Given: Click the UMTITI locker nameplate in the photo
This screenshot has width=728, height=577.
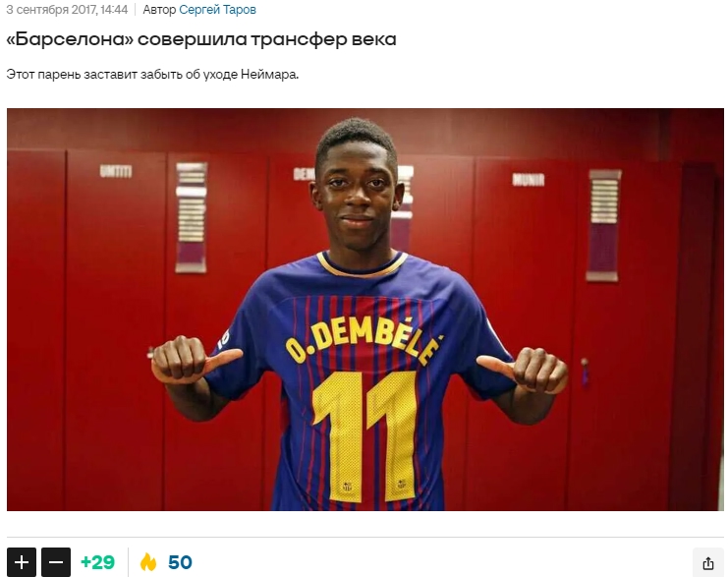Looking at the screenshot, I should 116,171.
